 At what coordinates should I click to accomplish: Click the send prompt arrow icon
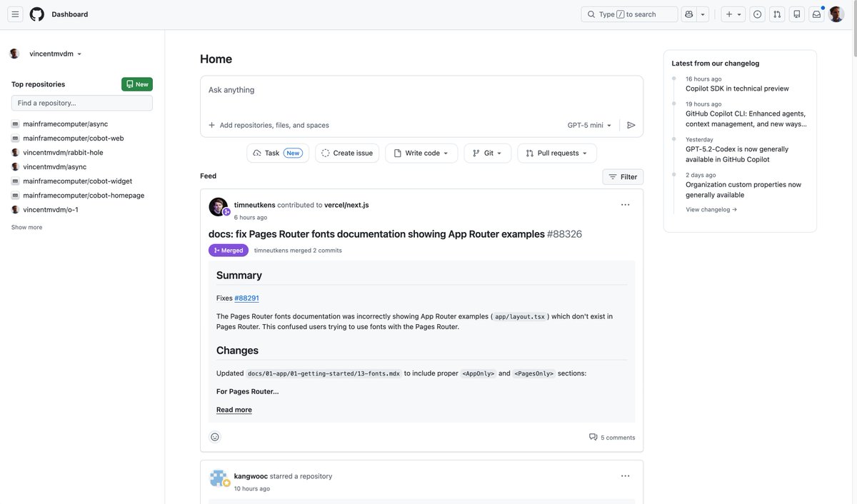(x=631, y=125)
